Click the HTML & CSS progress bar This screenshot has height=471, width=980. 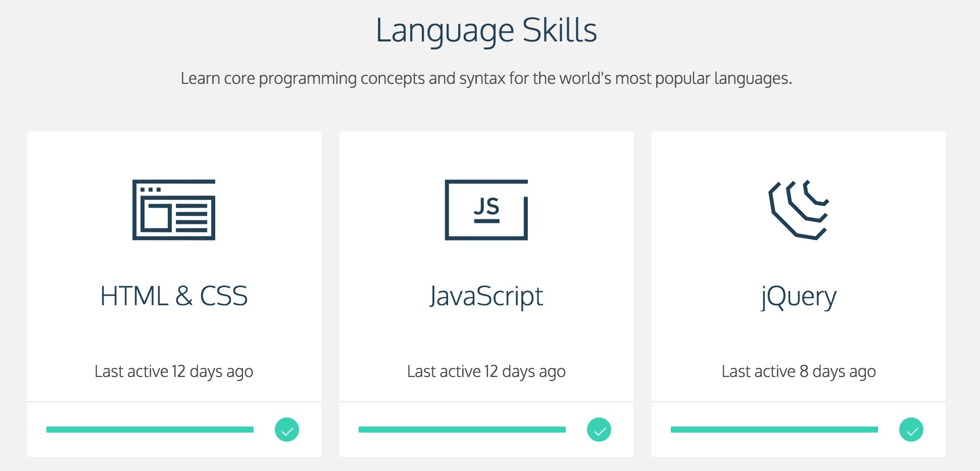pos(150,430)
